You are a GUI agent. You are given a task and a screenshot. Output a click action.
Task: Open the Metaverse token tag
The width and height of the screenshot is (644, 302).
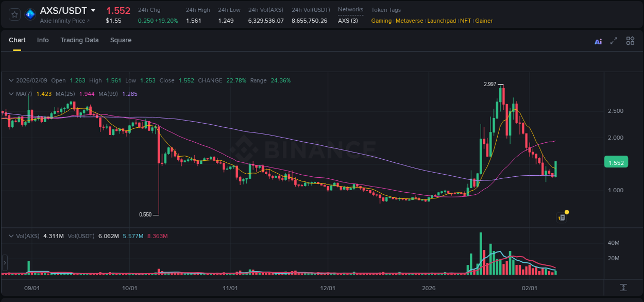[x=409, y=21]
